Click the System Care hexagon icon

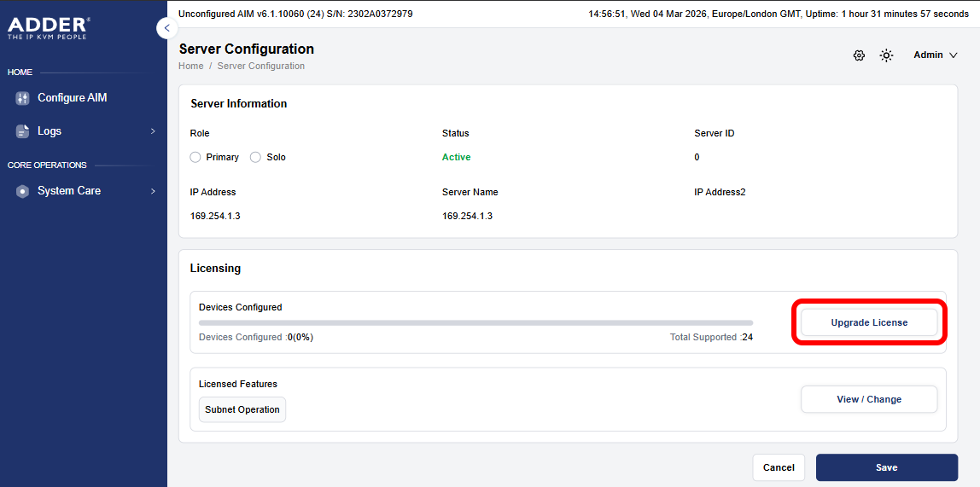point(22,191)
